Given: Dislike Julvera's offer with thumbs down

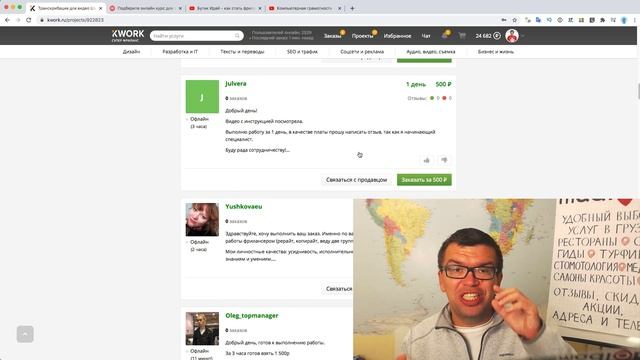Looking at the screenshot, I should coord(444,160).
